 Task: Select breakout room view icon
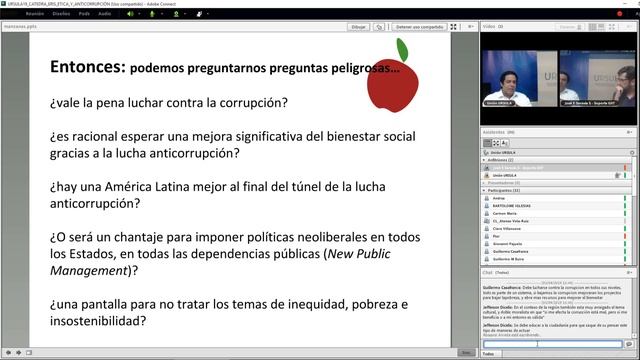pyautogui.click(x=496, y=143)
